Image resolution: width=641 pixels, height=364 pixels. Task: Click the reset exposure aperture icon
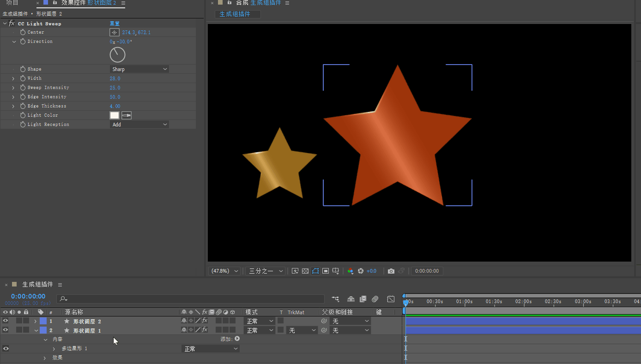coord(361,271)
